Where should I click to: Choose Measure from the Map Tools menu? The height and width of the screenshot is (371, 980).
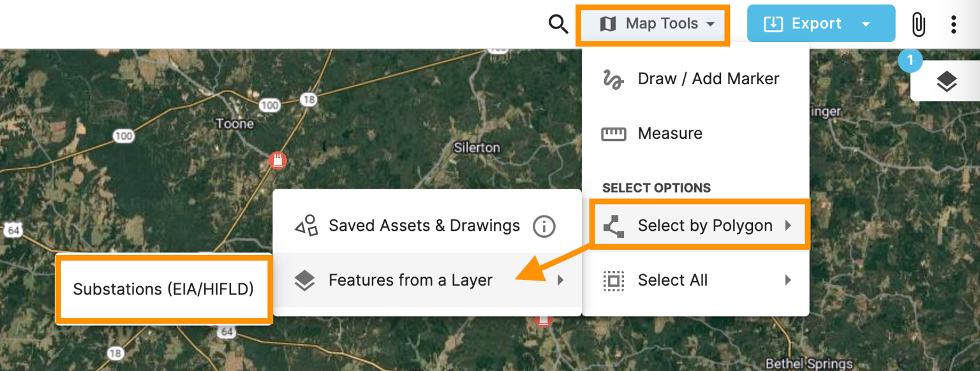point(670,133)
